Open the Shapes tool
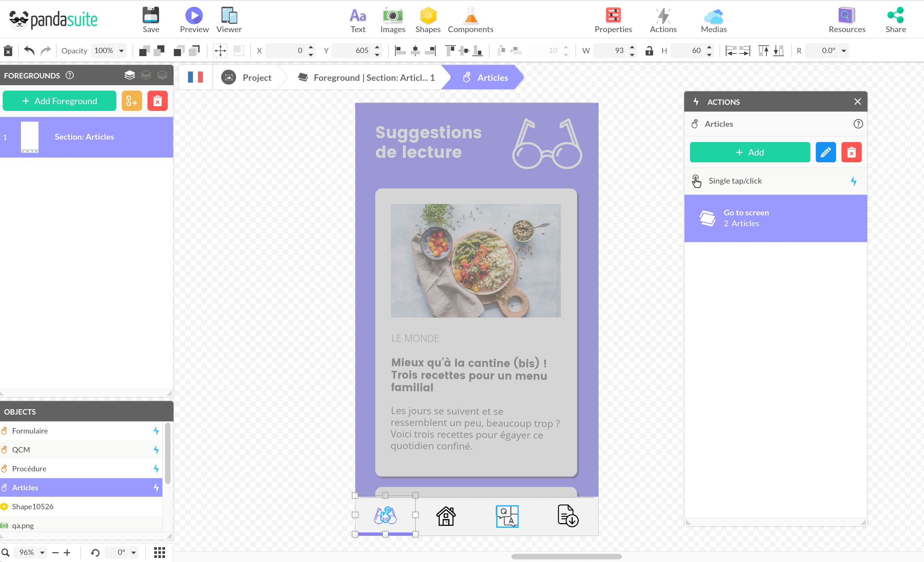 (428, 16)
